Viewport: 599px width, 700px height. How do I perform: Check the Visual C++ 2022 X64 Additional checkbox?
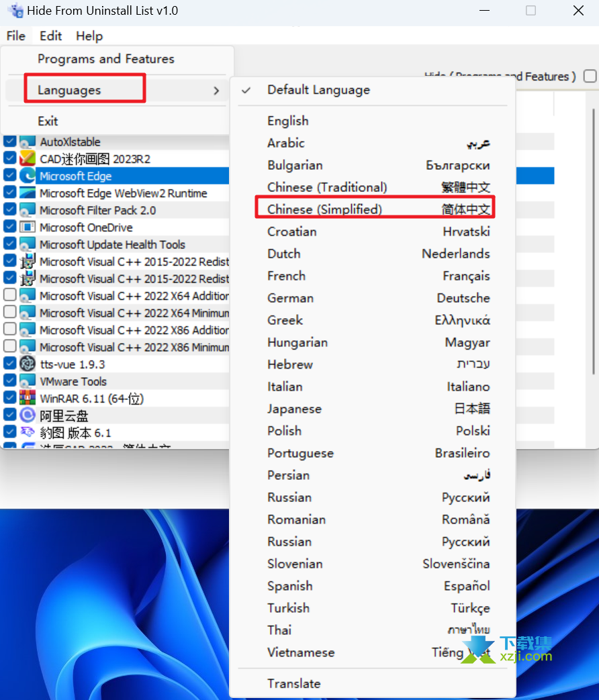click(x=10, y=295)
